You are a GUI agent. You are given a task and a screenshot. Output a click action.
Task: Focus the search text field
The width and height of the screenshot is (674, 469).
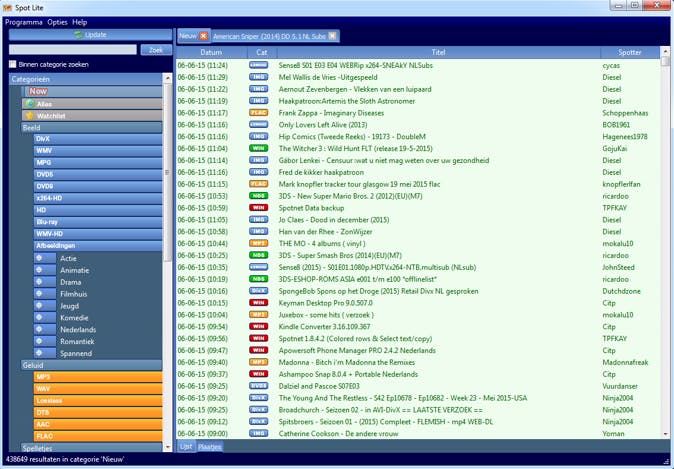pos(73,50)
